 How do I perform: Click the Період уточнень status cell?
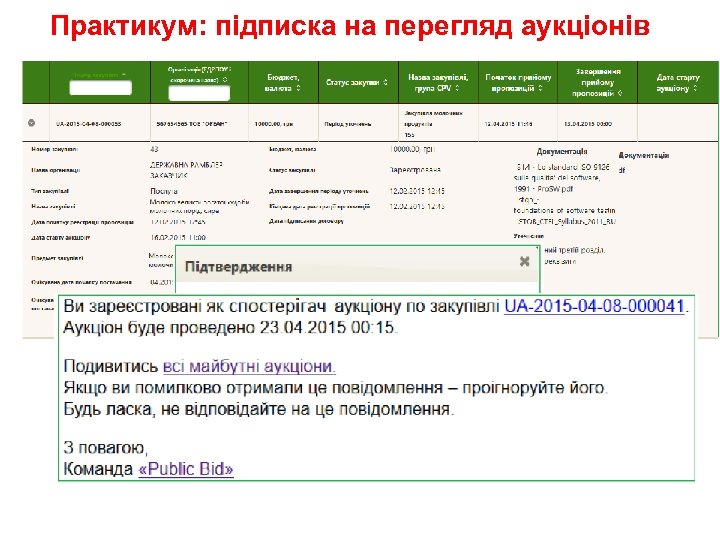[x=348, y=124]
